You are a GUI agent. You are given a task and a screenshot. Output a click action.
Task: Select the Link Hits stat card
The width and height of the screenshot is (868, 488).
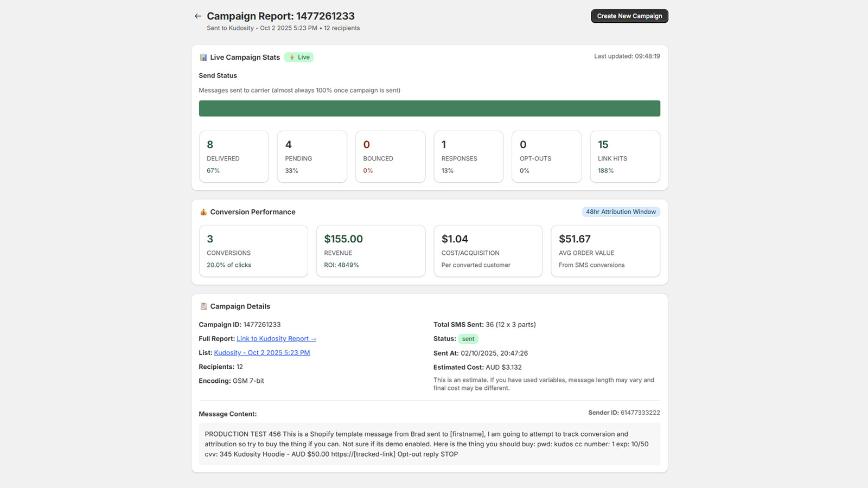tap(624, 157)
